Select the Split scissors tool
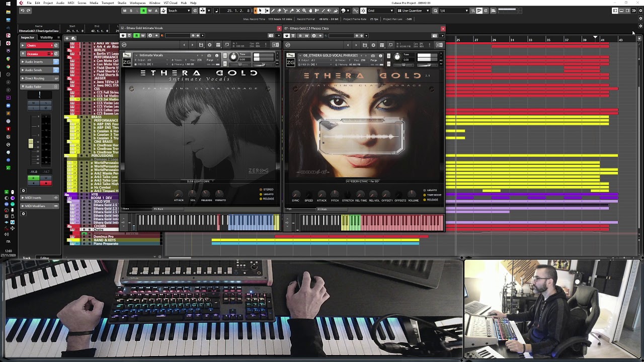 point(285,11)
